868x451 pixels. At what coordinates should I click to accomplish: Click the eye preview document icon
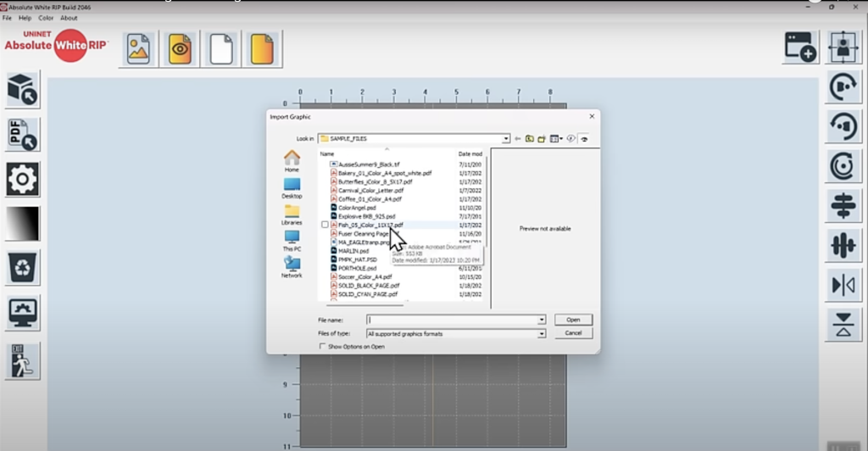pyautogui.click(x=180, y=49)
